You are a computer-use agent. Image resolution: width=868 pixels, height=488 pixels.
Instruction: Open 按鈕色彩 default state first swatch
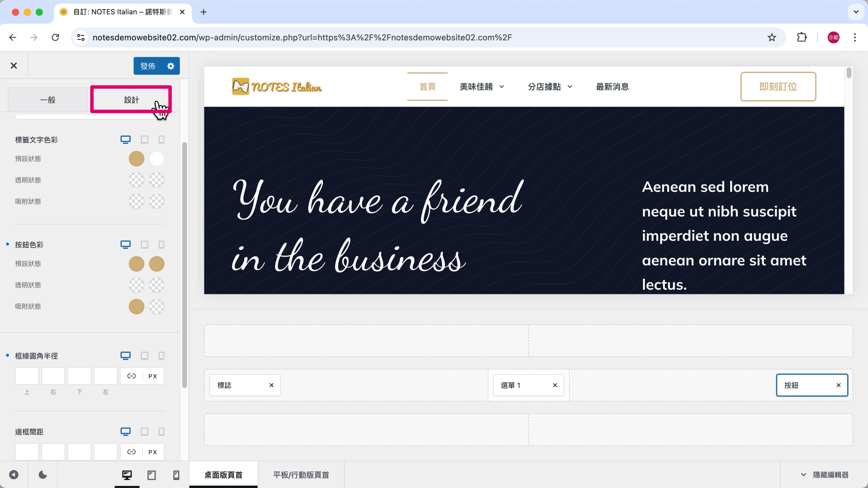pos(137,264)
